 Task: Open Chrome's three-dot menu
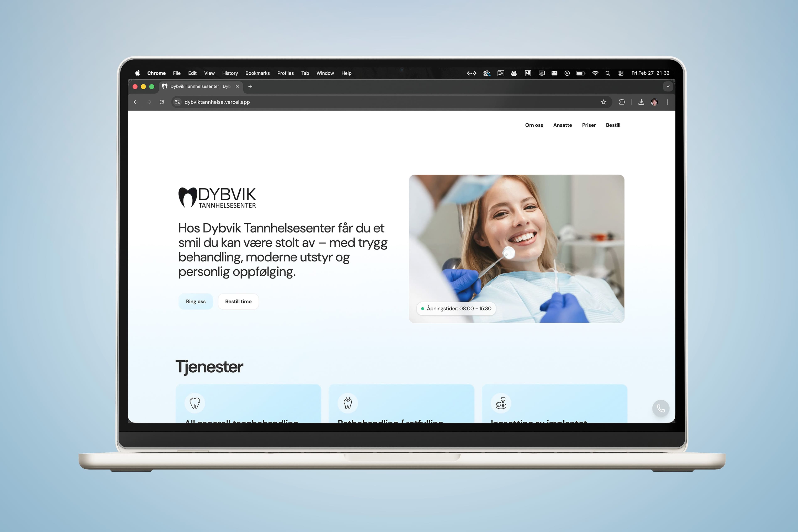(667, 102)
